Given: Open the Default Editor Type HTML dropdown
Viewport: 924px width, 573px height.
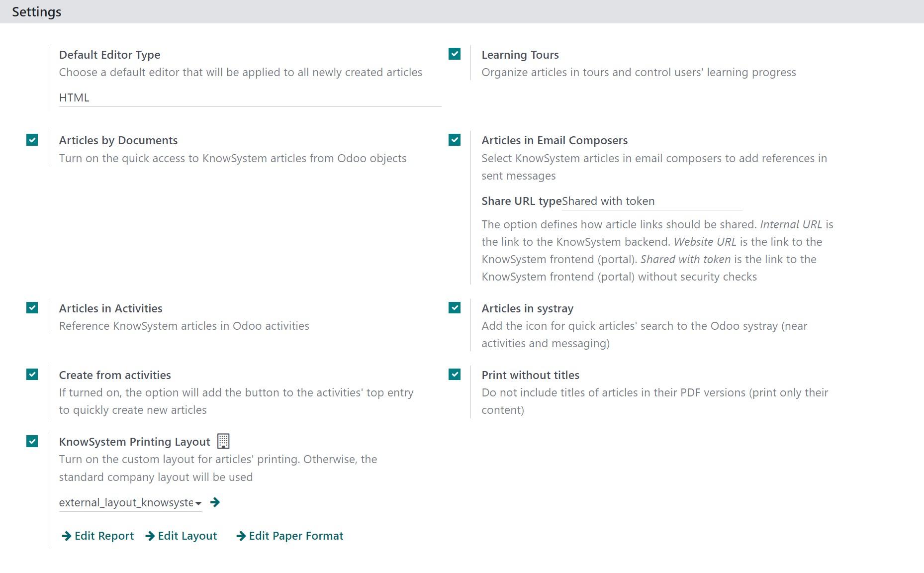Looking at the screenshot, I should [250, 97].
